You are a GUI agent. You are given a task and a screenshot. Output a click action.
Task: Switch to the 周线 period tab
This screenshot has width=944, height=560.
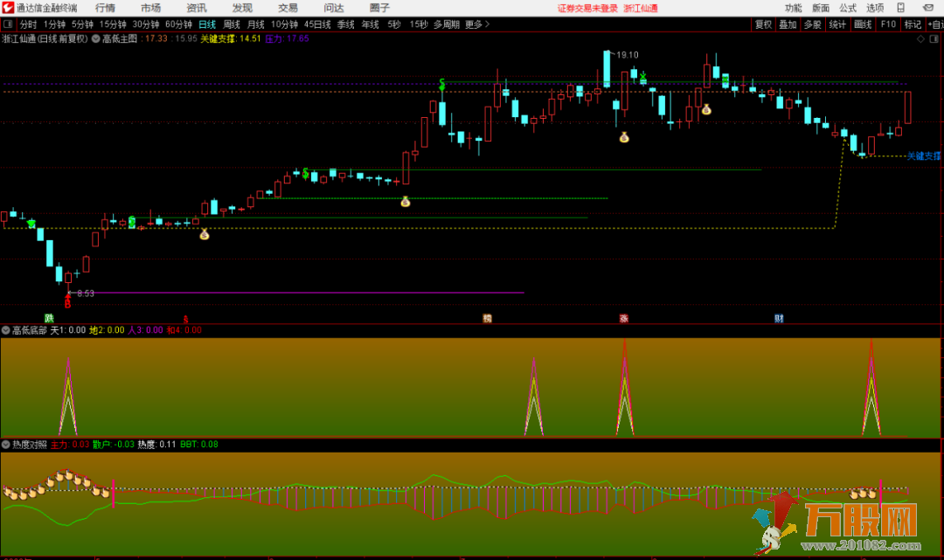[231, 24]
